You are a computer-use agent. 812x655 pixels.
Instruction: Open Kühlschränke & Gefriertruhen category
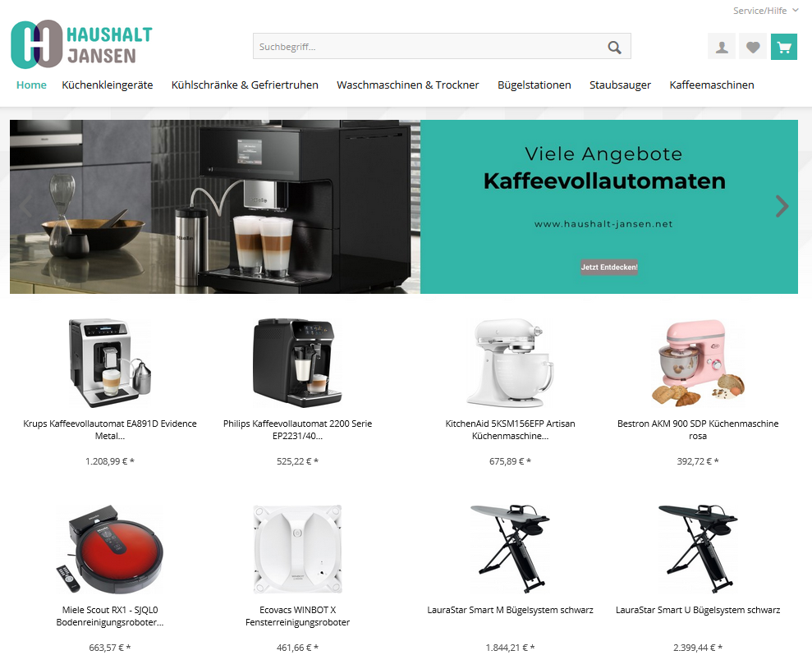[x=245, y=85]
